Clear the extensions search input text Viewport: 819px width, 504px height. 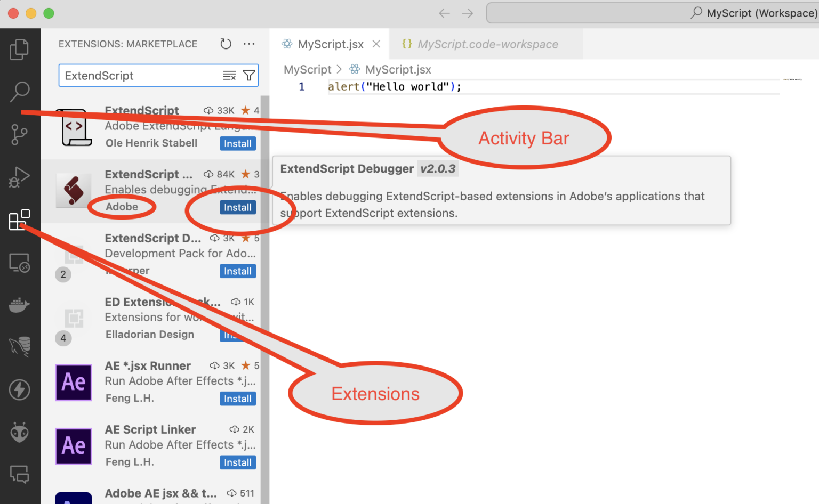[x=229, y=75]
